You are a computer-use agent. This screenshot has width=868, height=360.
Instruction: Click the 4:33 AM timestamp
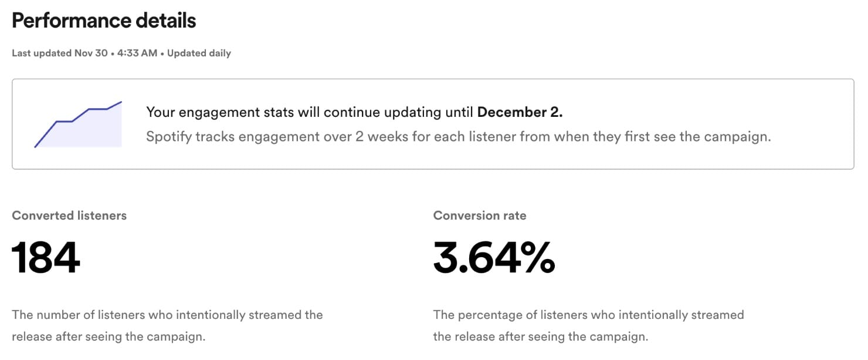click(137, 53)
